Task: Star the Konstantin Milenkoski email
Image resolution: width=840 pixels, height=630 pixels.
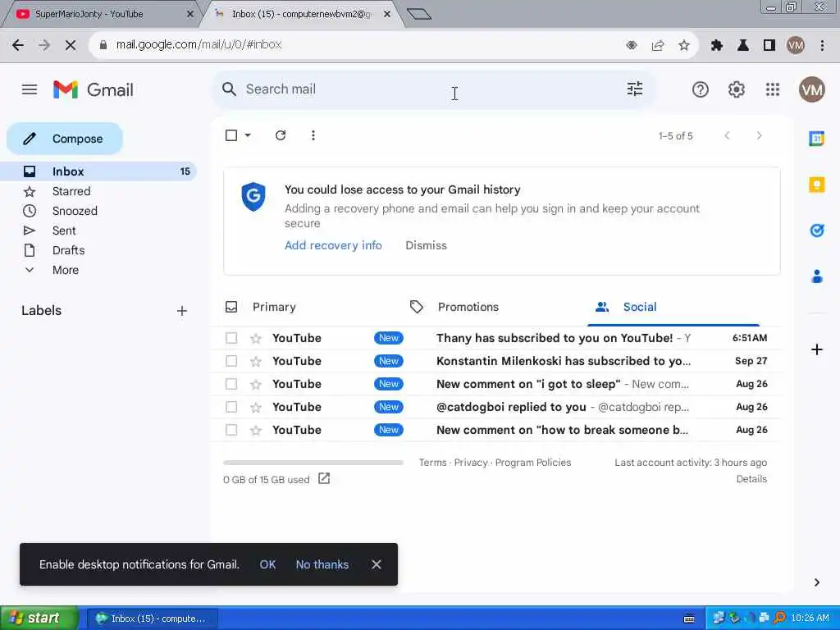Action: point(256,361)
